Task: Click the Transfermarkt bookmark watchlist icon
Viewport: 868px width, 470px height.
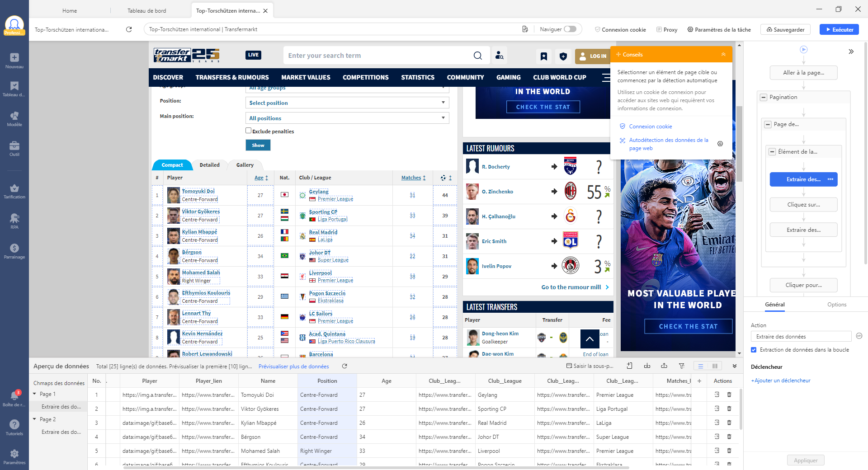Action: click(544, 56)
